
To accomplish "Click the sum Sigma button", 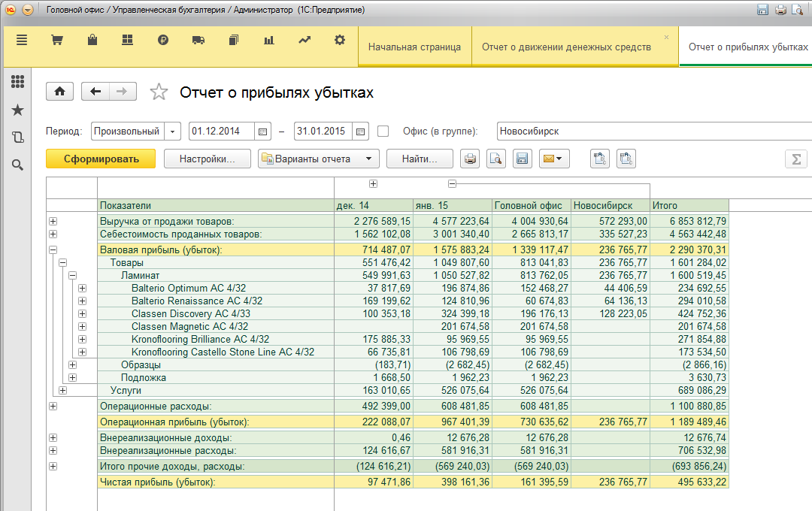I will coord(796,159).
